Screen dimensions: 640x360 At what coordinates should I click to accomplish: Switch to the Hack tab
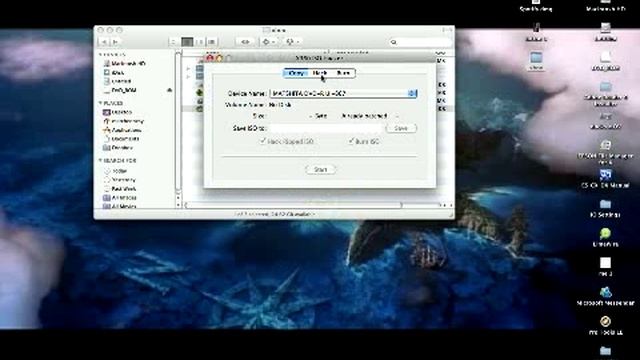[x=320, y=73]
